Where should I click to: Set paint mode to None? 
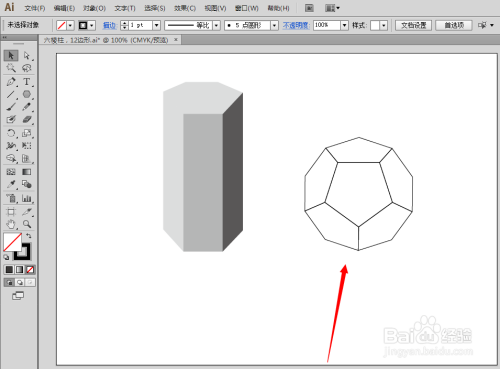[30, 269]
